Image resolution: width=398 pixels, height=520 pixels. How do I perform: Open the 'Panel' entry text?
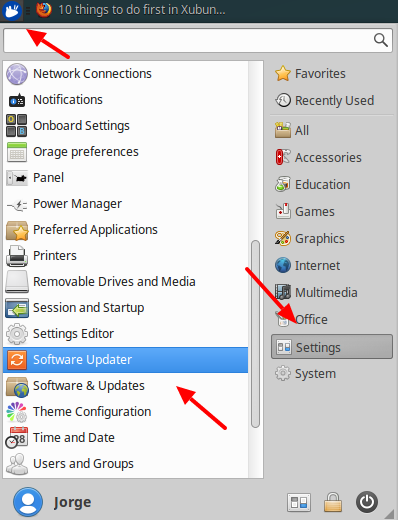[x=49, y=178]
